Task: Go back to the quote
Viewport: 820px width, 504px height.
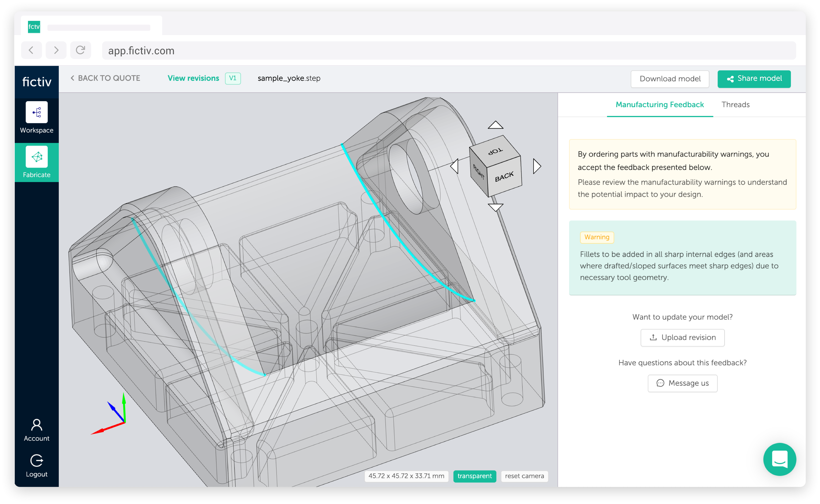Action: coord(105,78)
